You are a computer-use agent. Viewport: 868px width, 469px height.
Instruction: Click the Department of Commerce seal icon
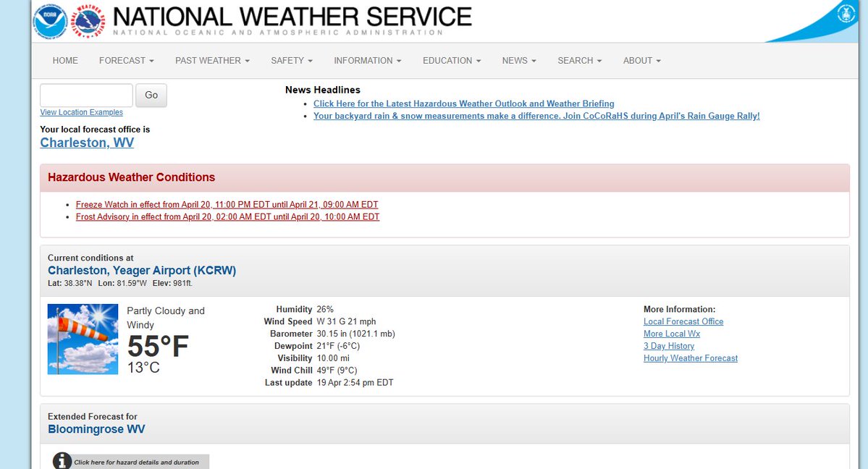coord(846,13)
